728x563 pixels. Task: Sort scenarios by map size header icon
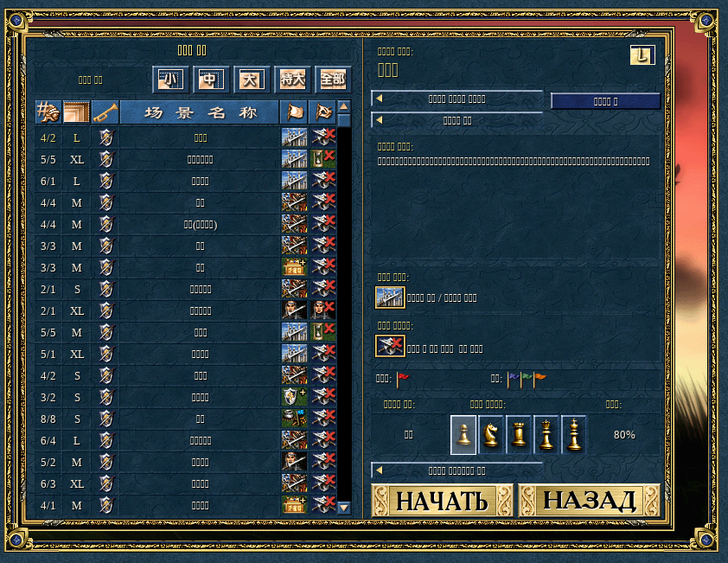[x=77, y=112]
